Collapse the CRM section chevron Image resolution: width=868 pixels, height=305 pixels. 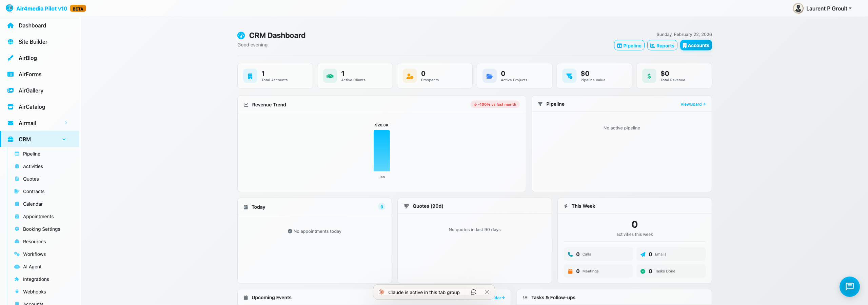click(64, 139)
